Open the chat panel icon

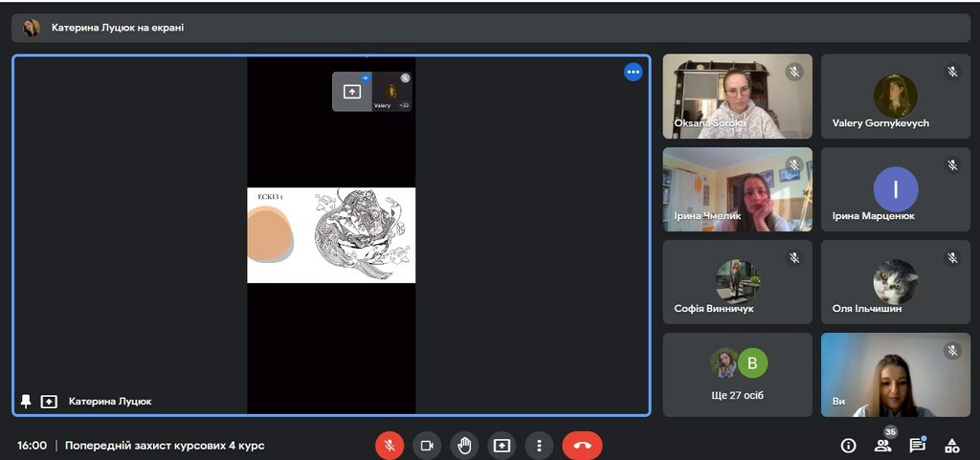coord(917,446)
